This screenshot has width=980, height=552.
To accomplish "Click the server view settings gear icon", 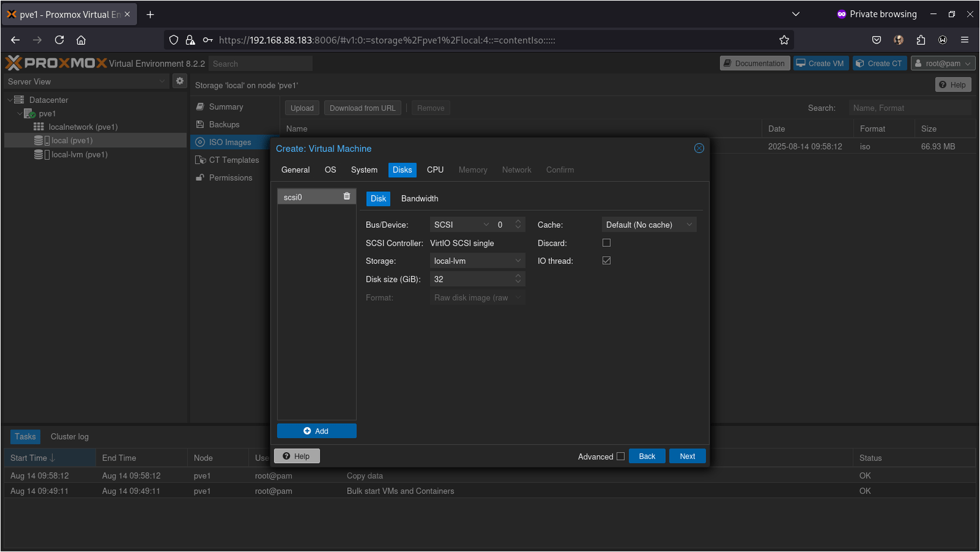I will tap(179, 81).
